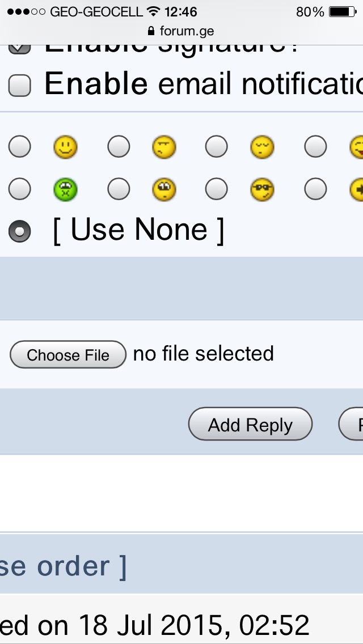This screenshot has width=363, height=644.
Task: Enable email notification checkbox
Action: pos(20,86)
